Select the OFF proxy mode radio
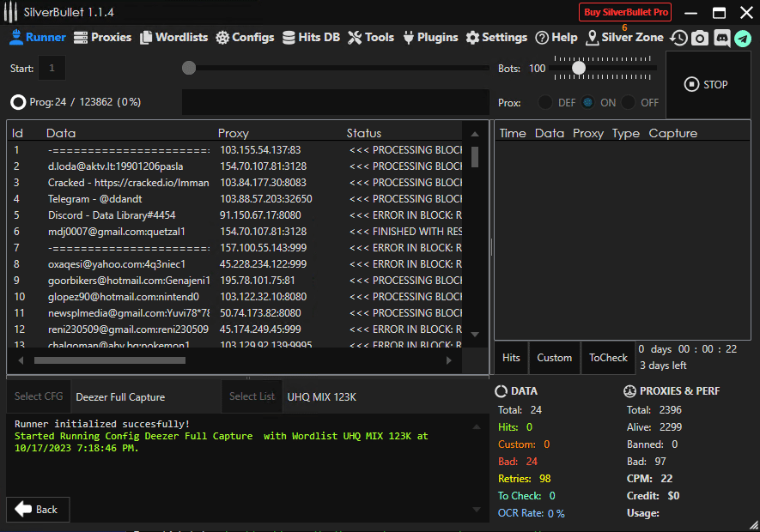 pos(629,103)
